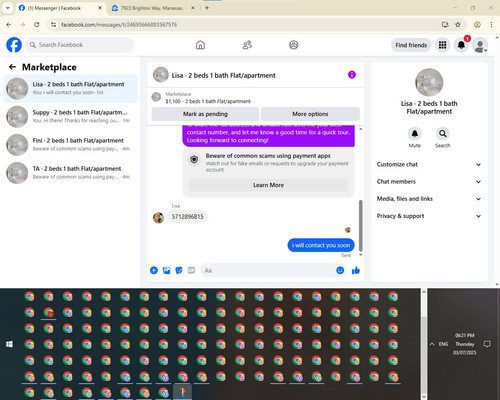The image size is (500, 400).
Task: Switch to the 7923 Brighton Way tab
Action: 152,8
